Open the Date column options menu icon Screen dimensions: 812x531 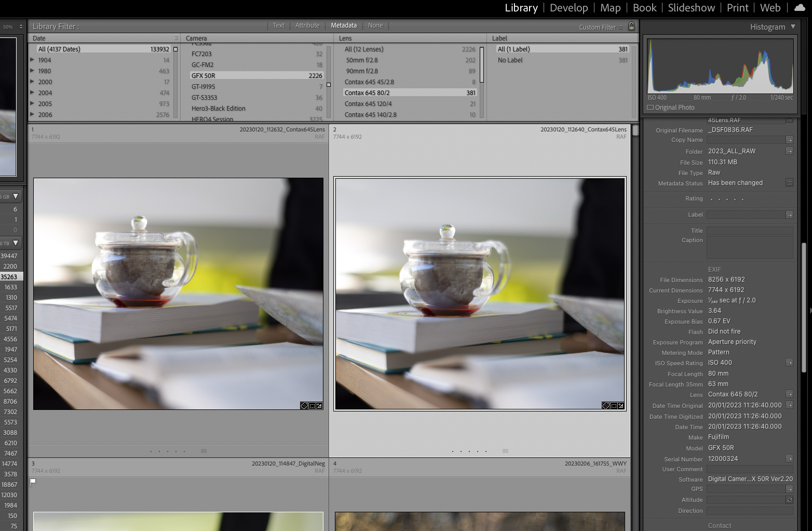[176, 38]
